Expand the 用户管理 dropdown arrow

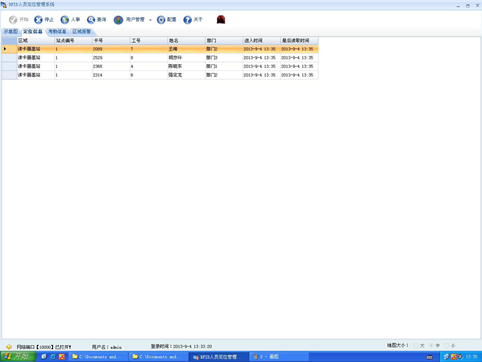[150, 20]
